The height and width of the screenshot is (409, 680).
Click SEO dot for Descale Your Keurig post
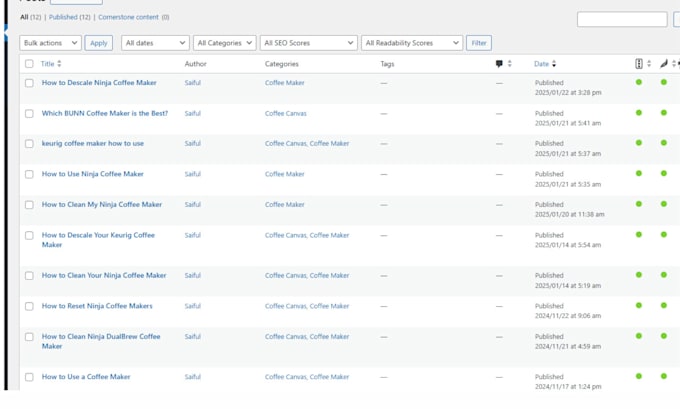click(639, 235)
